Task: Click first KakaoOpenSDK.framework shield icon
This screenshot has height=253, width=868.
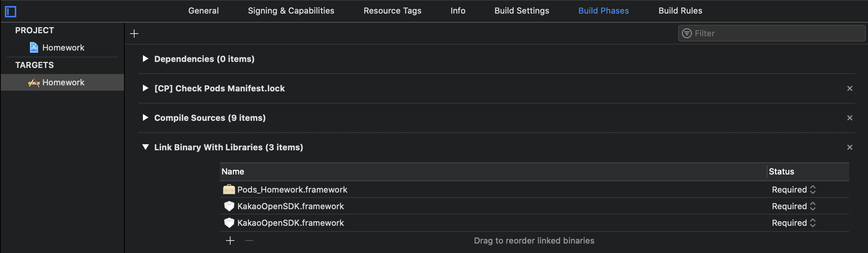Action: point(229,206)
